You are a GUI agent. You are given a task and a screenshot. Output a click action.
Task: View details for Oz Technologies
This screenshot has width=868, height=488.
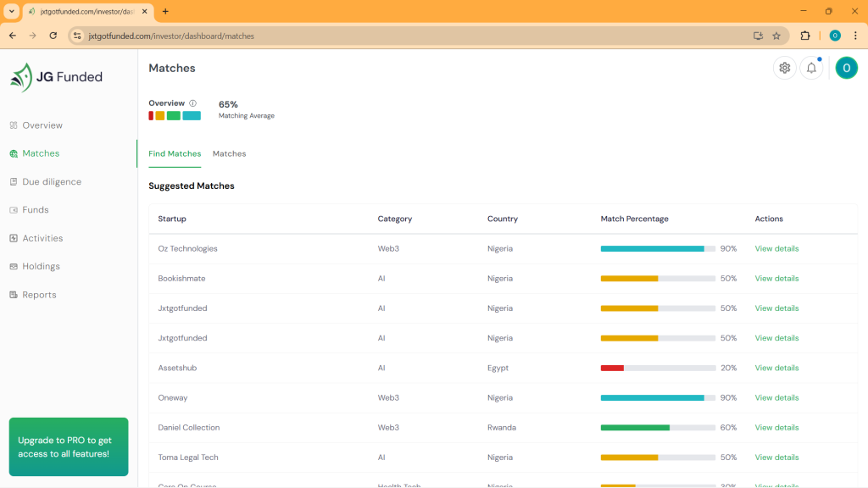pos(776,249)
